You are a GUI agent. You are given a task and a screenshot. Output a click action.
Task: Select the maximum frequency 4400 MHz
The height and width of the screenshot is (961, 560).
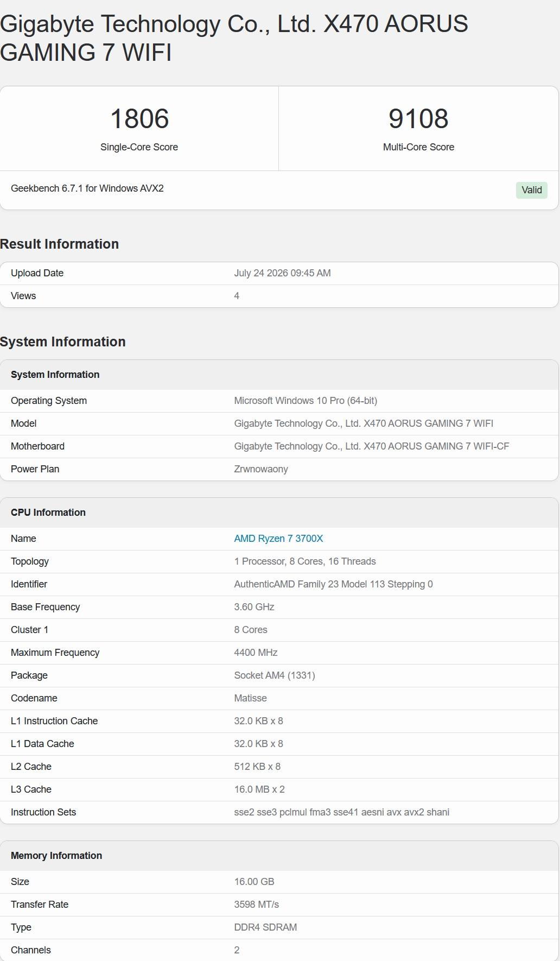point(256,653)
